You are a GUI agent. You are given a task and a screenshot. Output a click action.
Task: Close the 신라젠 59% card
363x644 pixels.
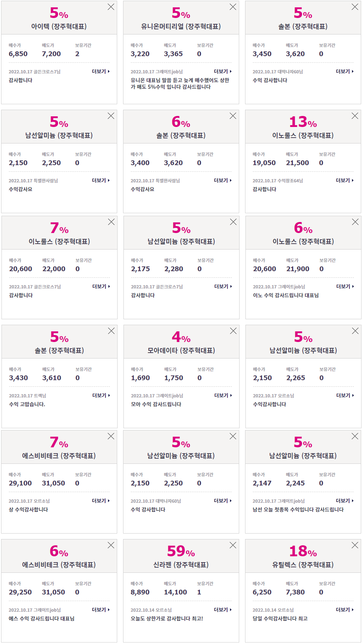(233, 545)
